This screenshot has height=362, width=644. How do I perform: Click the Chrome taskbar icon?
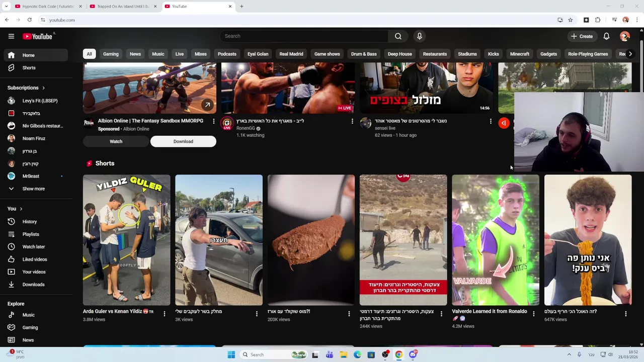[x=398, y=355]
